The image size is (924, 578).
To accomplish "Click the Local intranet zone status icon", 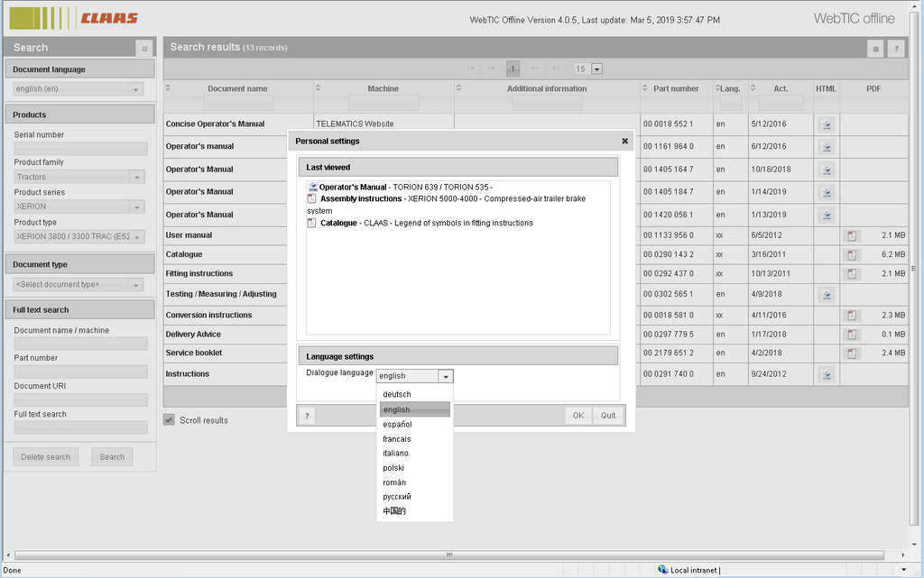I will point(663,569).
